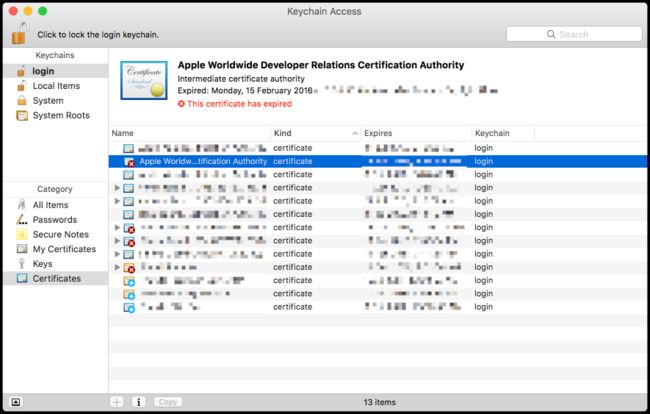
Task: Sort the list by Expires column
Action: click(416, 133)
